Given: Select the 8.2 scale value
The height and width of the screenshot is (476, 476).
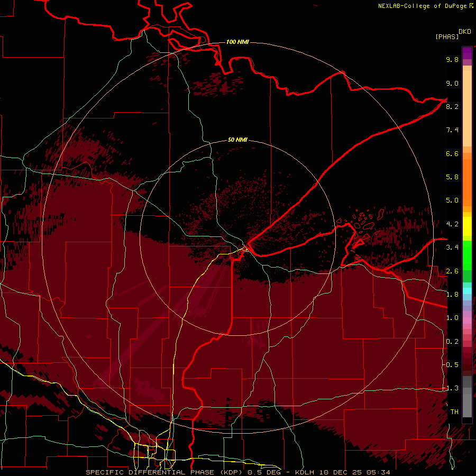Looking at the screenshot, I should tap(452, 106).
